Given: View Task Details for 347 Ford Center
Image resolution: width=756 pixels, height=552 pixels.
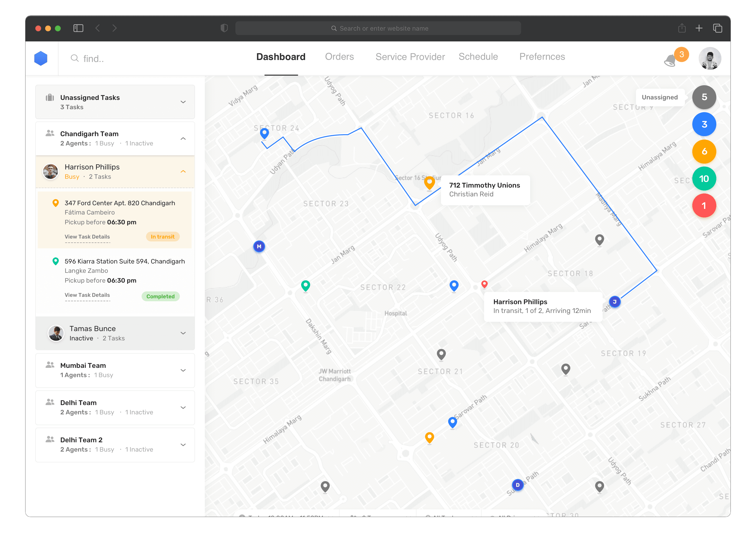Looking at the screenshot, I should coord(87,237).
